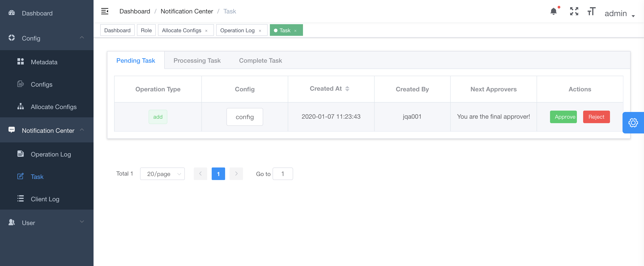Click the Go to page input
Image resolution: width=644 pixels, height=266 pixels.
282,174
